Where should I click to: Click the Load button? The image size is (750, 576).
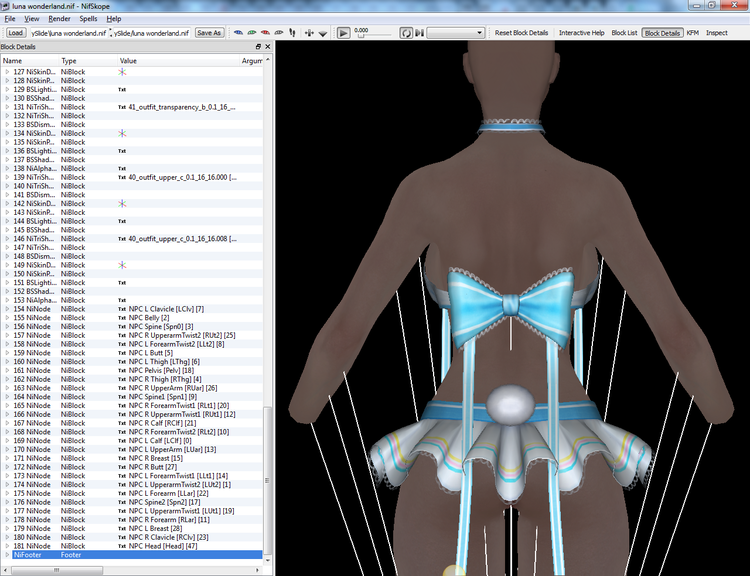[15, 33]
